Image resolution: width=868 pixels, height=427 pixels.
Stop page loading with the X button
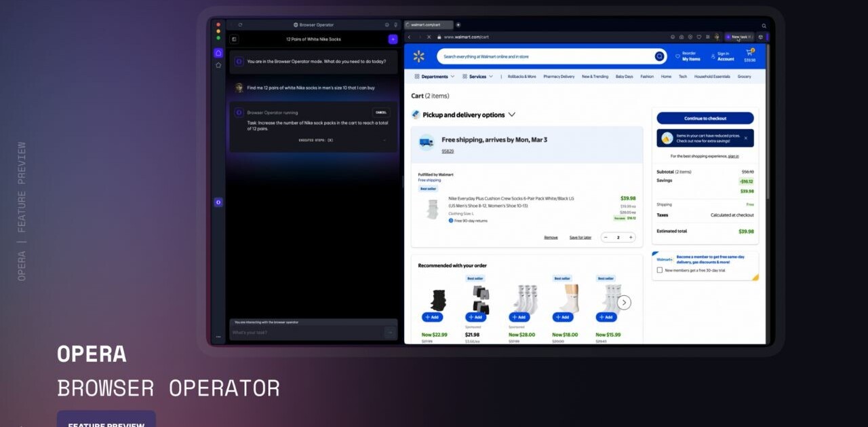(x=429, y=37)
